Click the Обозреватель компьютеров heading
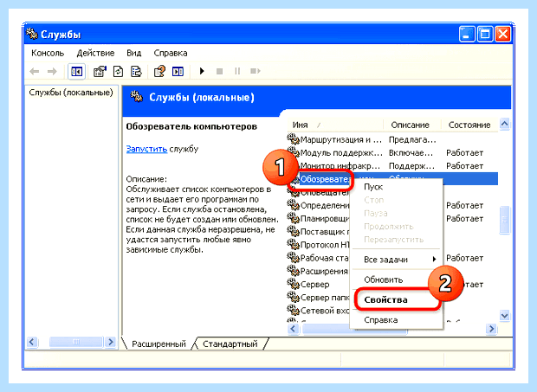 [x=191, y=126]
